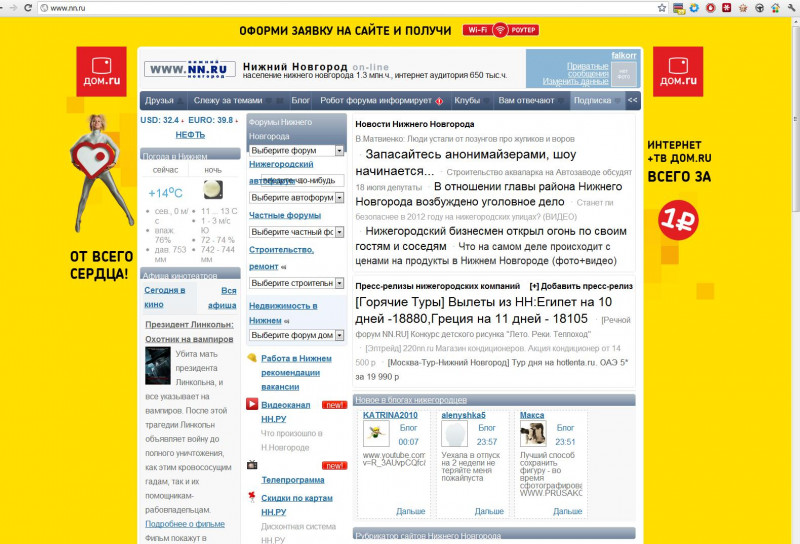
Task: Click the KATRINA2010 blog avatar thumbnail
Action: (x=376, y=434)
